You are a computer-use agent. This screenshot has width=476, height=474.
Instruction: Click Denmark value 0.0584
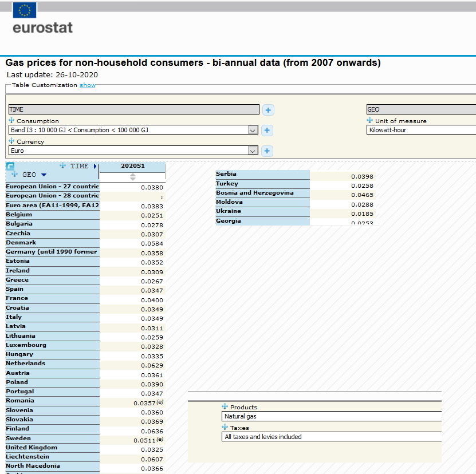[152, 244]
